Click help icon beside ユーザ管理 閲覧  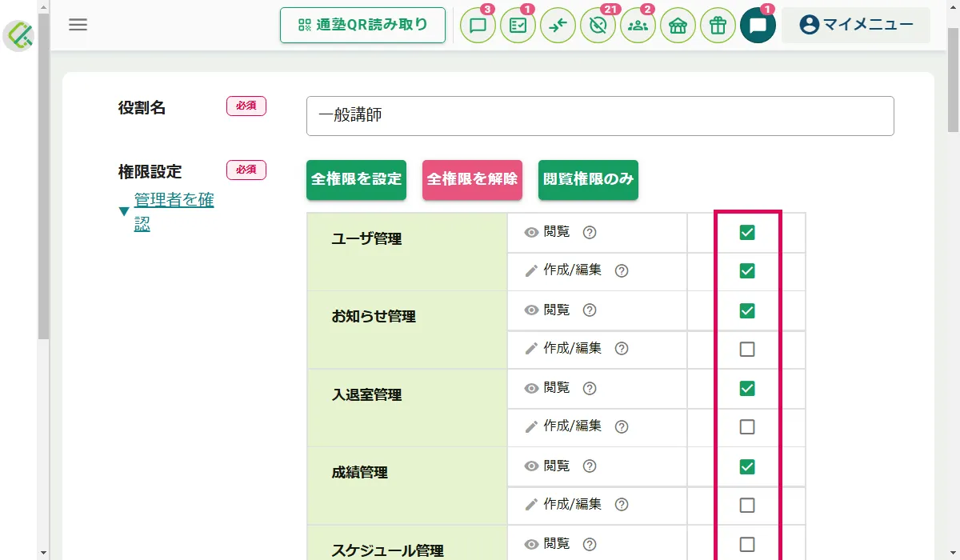pyautogui.click(x=590, y=233)
